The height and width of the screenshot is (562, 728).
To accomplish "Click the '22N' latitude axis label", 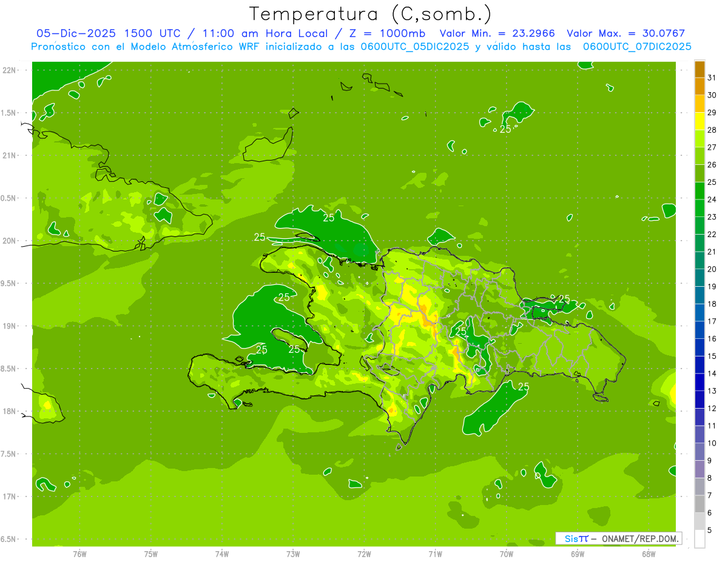I will (x=10, y=70).
